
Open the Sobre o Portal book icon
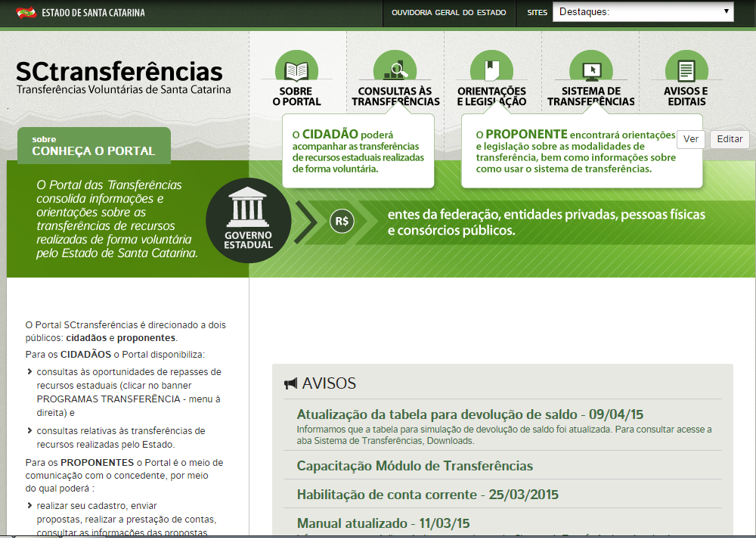pyautogui.click(x=296, y=66)
